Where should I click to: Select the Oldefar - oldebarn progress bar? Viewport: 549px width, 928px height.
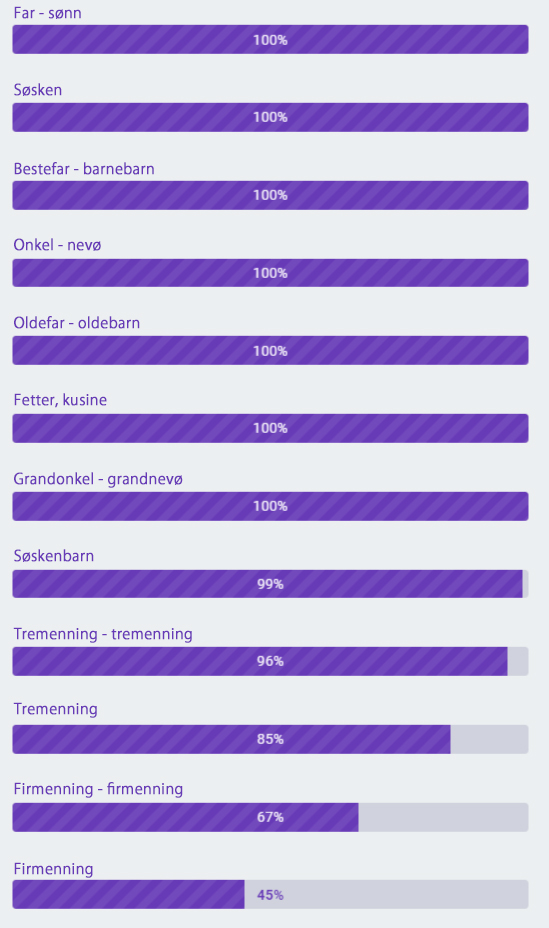click(x=270, y=350)
